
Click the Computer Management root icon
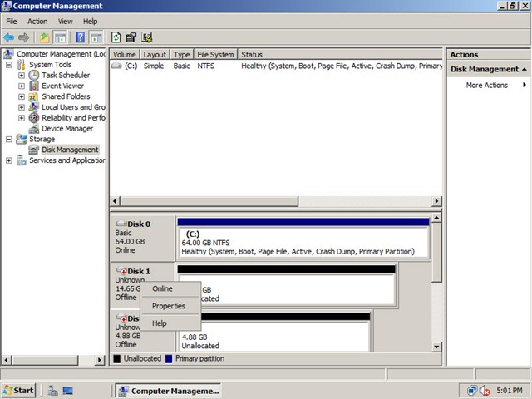[x=8, y=53]
